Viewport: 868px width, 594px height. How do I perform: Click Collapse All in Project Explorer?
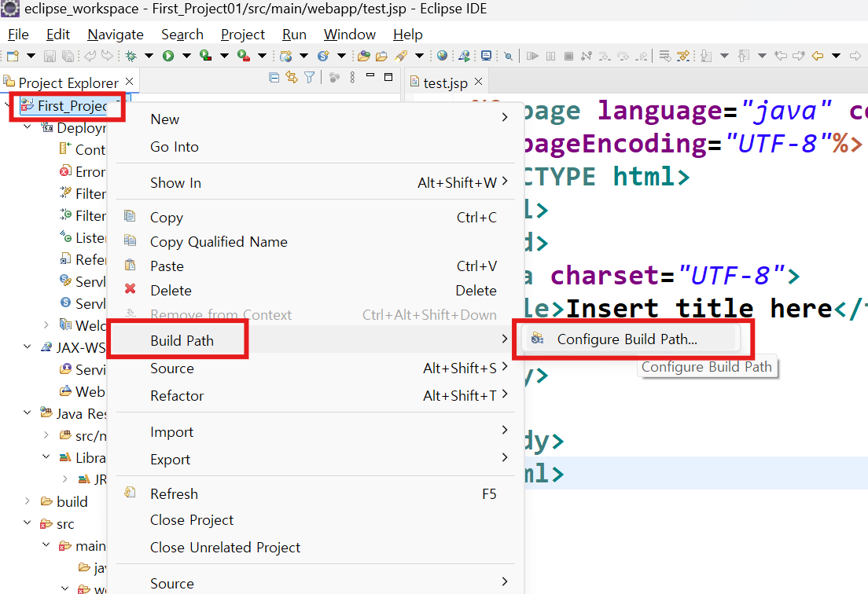pos(274,78)
